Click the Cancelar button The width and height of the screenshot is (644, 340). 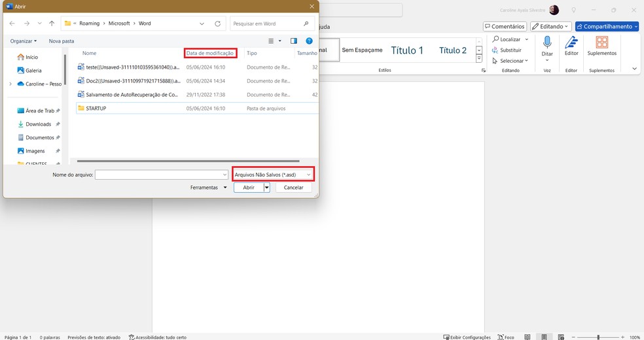(294, 188)
